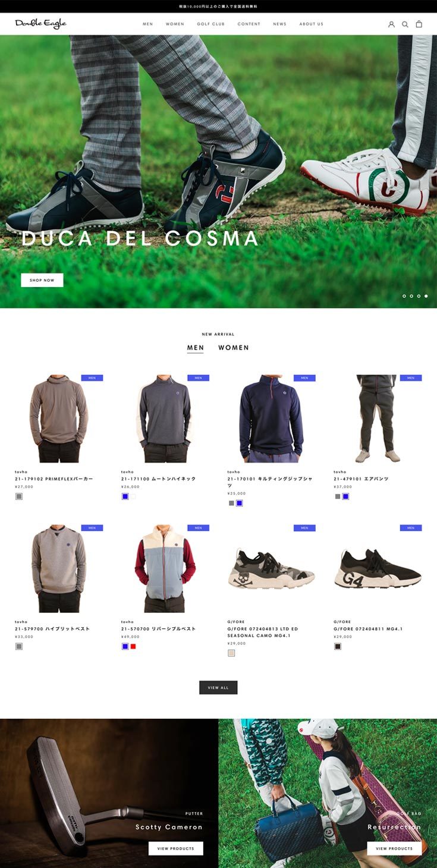Click the VIEW ALL button
The width and height of the screenshot is (437, 868).
tap(218, 687)
